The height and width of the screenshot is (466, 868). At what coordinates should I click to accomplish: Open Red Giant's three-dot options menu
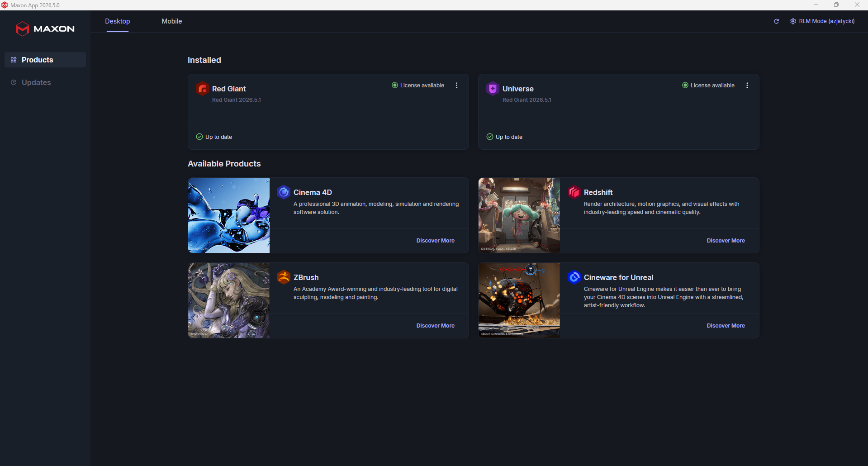pyautogui.click(x=457, y=85)
